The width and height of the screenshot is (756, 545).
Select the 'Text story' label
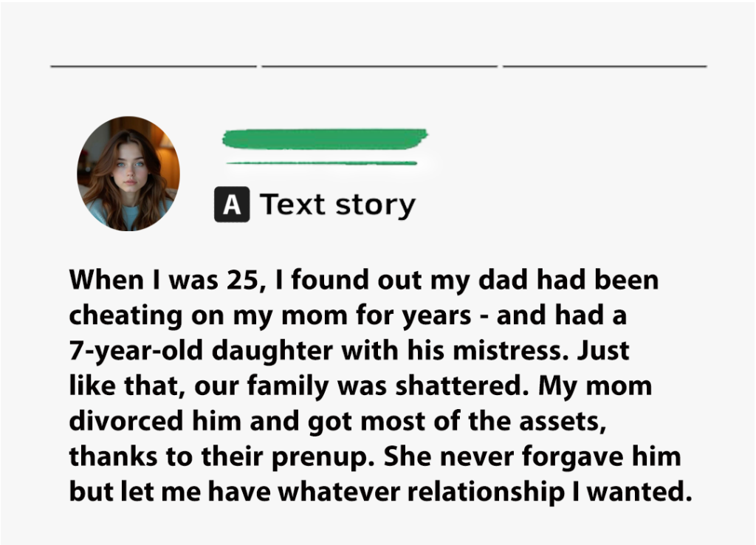pyautogui.click(x=337, y=205)
